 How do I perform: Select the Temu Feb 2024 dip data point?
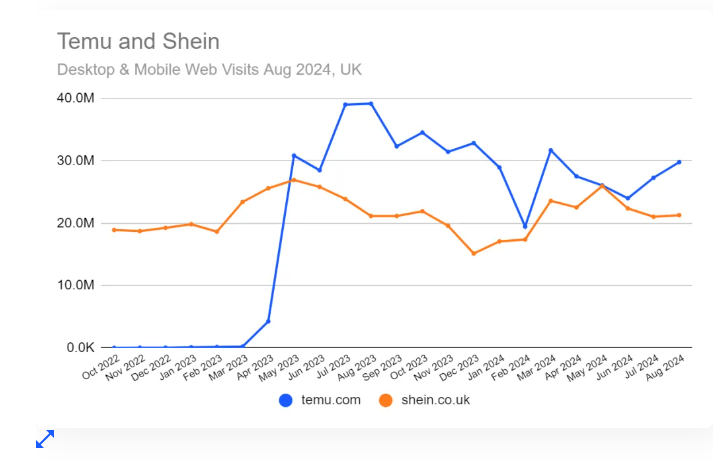(525, 226)
